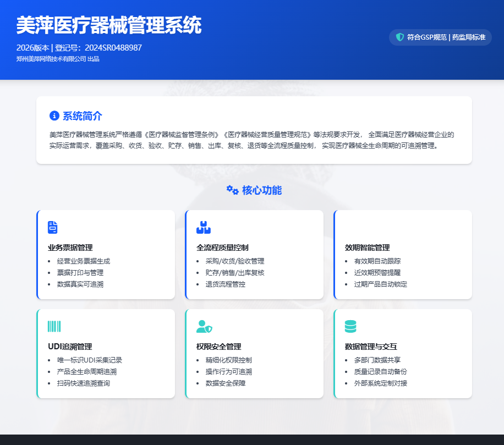This screenshot has height=445, width=504.
Task: Click the 美萍医疗器械管理系统 main title
Action: click(109, 25)
